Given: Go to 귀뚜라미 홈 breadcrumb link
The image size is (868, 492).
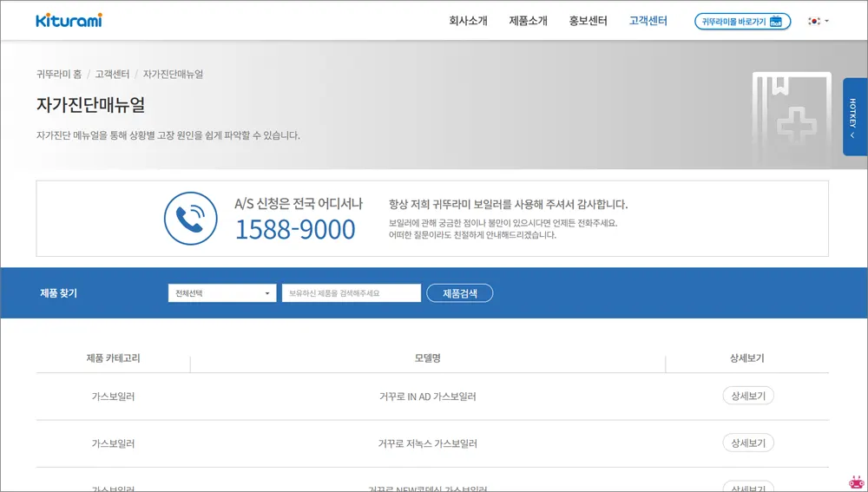Looking at the screenshot, I should (59, 75).
